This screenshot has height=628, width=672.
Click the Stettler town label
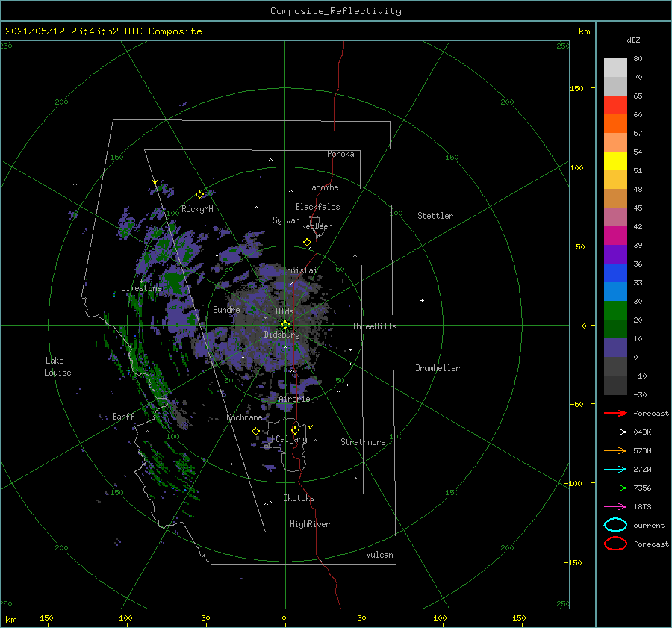(x=435, y=216)
